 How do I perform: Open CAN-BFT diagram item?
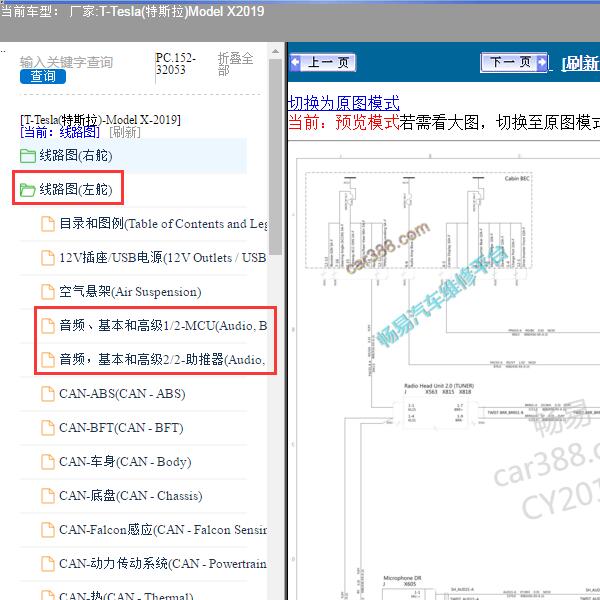tap(121, 427)
